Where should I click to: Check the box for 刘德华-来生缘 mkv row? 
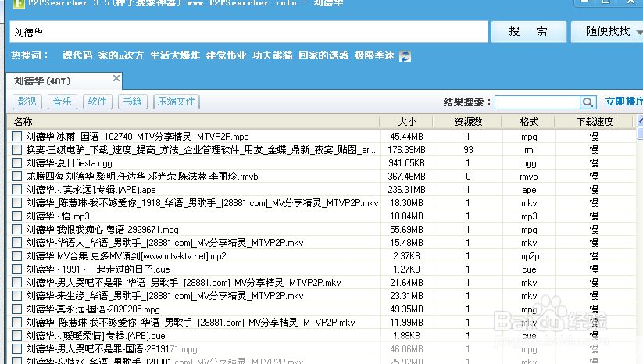click(17, 295)
